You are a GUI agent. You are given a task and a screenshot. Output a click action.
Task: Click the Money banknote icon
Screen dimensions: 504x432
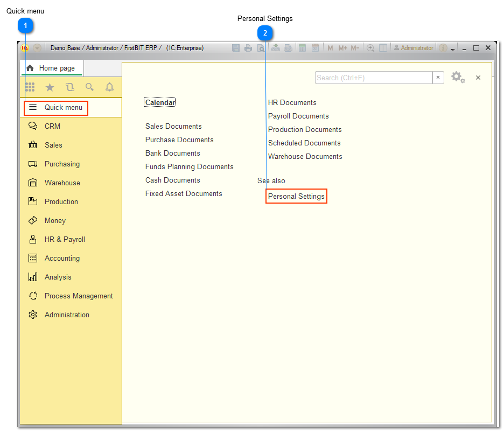33,220
